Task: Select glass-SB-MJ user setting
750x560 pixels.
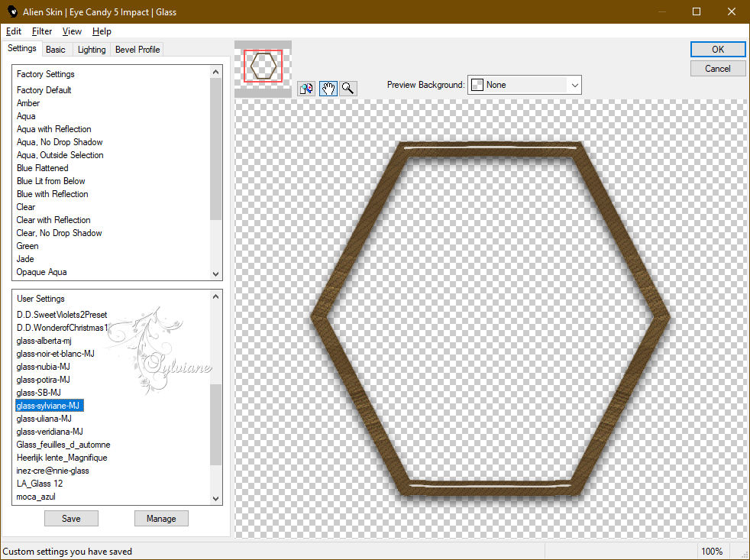Action: (39, 392)
